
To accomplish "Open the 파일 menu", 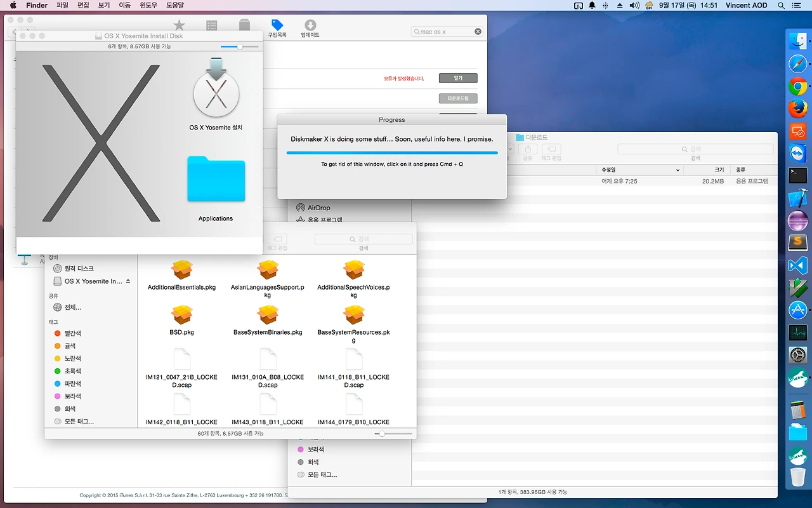I will click(62, 5).
